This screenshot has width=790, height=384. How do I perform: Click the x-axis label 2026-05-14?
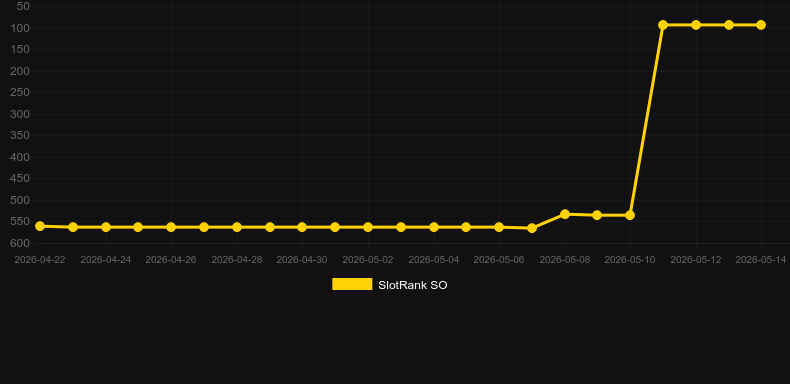coord(761,260)
